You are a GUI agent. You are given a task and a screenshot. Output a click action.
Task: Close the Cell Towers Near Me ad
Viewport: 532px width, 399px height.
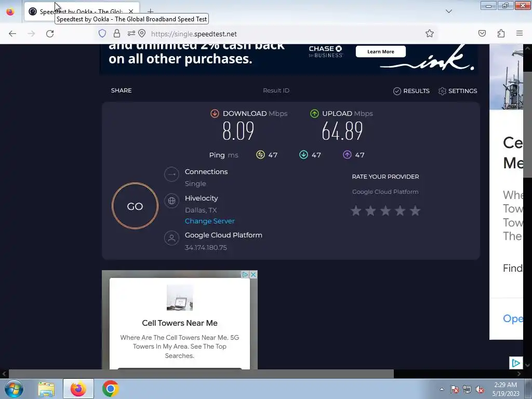tap(253, 274)
